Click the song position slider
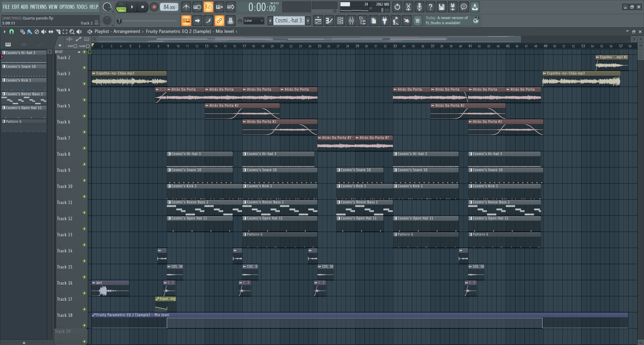Viewport: 644px width, 345px height. pyautogui.click(x=147, y=21)
